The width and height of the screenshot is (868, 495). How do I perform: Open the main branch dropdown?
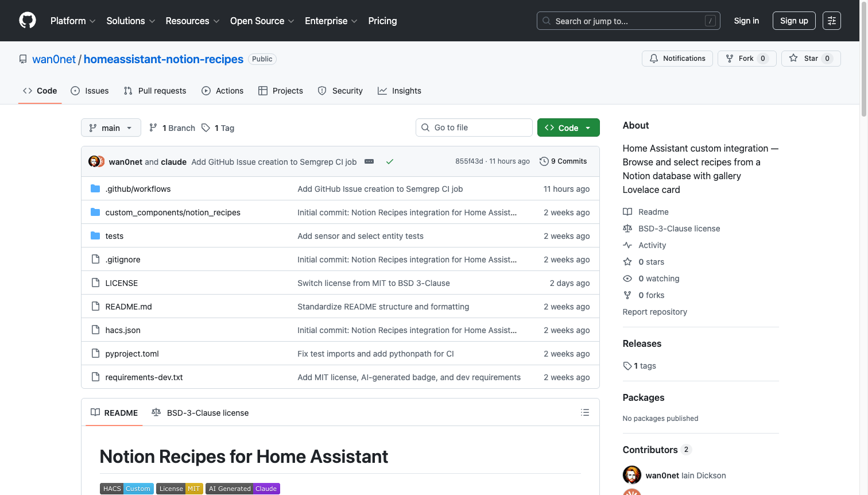(110, 127)
